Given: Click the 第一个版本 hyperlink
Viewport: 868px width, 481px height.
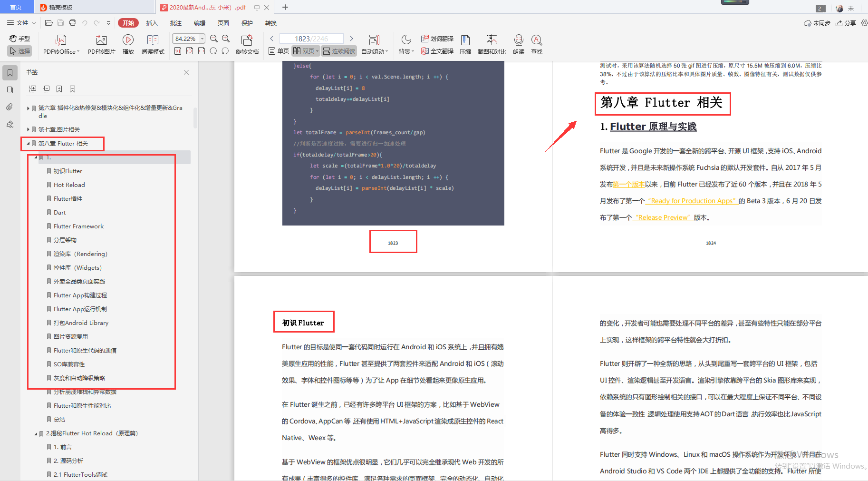Looking at the screenshot, I should click(628, 184).
